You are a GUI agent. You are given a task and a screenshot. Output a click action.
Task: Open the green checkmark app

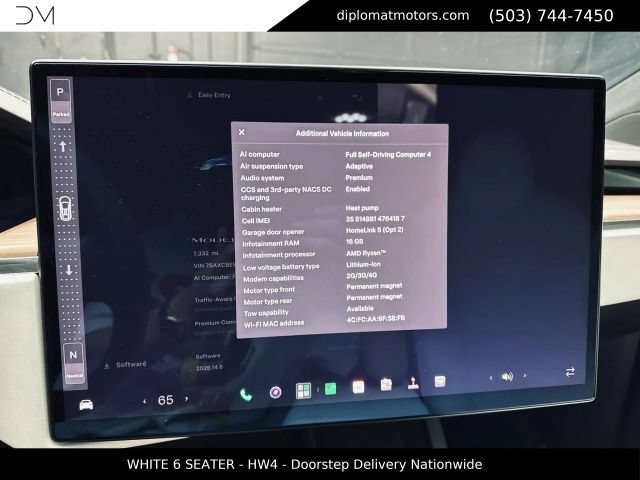coord(330,389)
